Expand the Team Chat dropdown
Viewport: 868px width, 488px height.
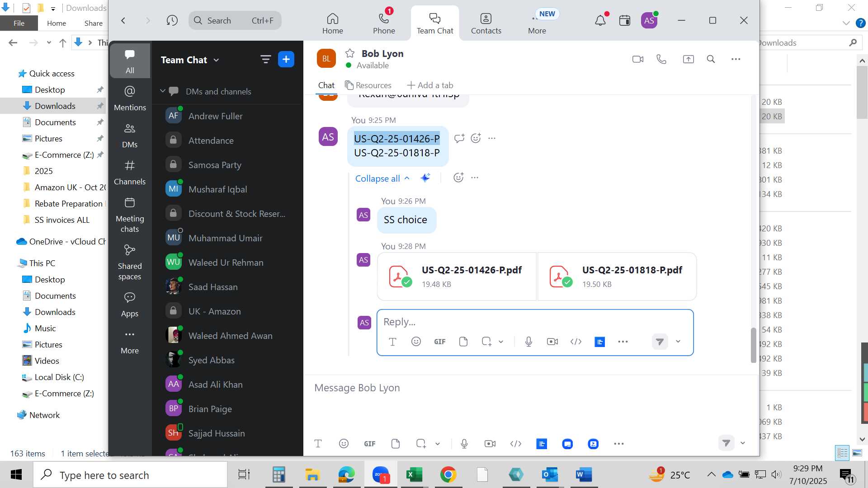click(x=216, y=60)
